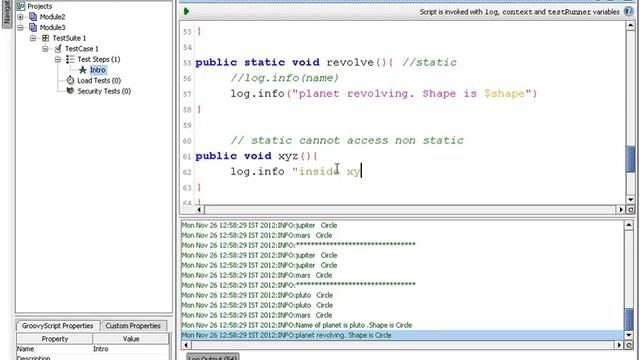Image resolution: width=640 pixels, height=360 pixels.
Task: Click the 'public void xyz' line
Action: pyautogui.click(x=256, y=156)
